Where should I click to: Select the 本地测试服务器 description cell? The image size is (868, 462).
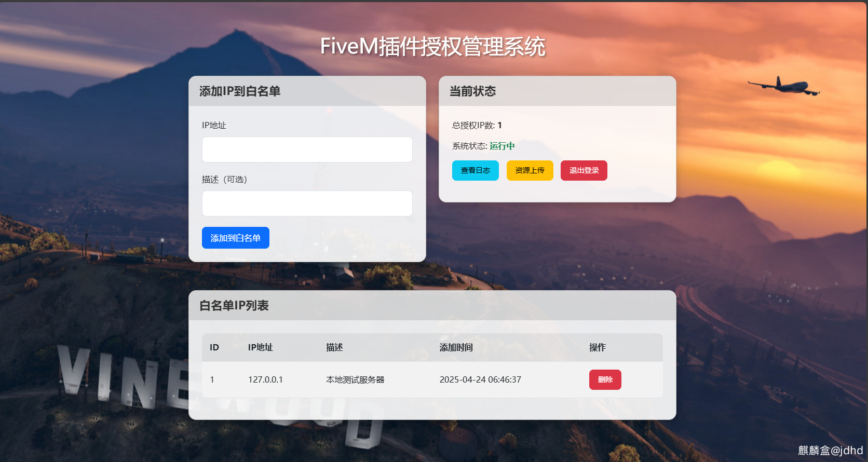355,379
